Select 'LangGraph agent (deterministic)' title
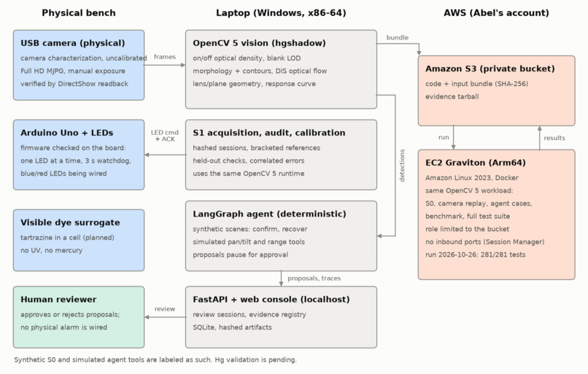This screenshot has height=374, width=588. [269, 214]
